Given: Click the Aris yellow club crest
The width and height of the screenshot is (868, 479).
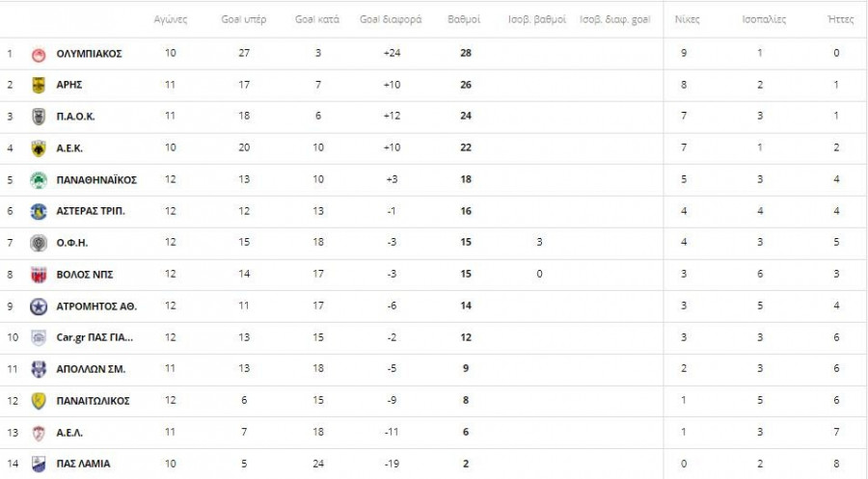Looking at the screenshot, I should pos(39,85).
